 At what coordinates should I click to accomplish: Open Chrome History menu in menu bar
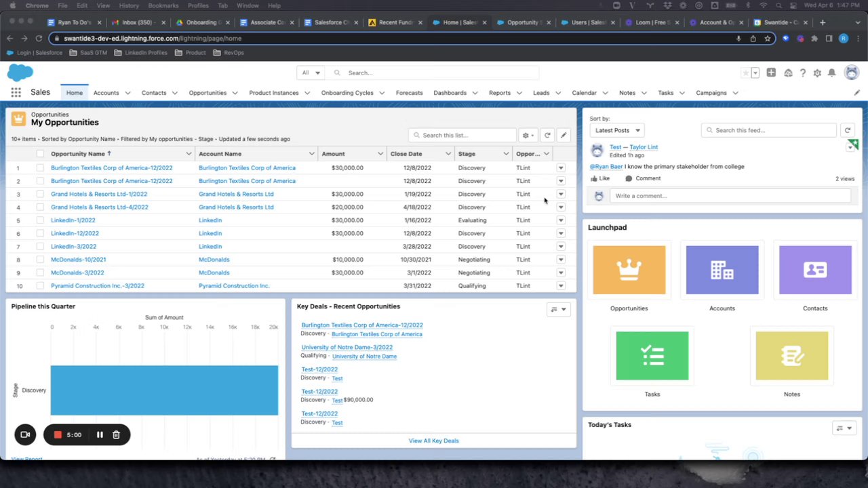(x=129, y=5)
